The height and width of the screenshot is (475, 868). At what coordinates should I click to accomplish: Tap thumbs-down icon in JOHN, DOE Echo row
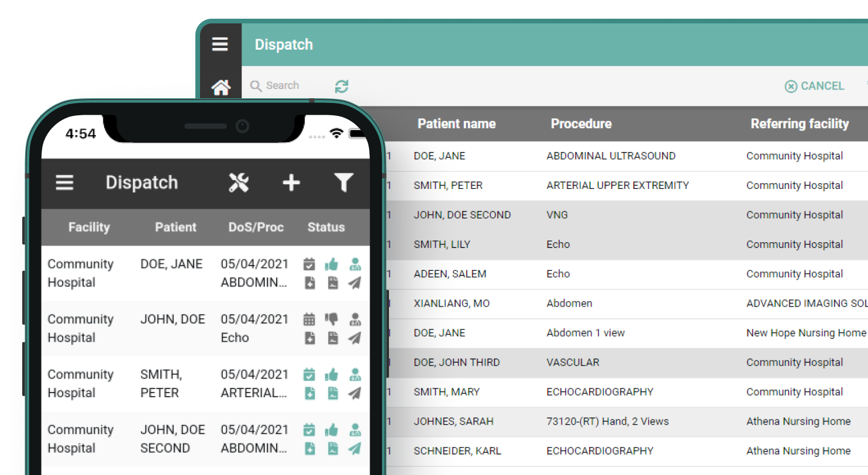click(x=332, y=319)
